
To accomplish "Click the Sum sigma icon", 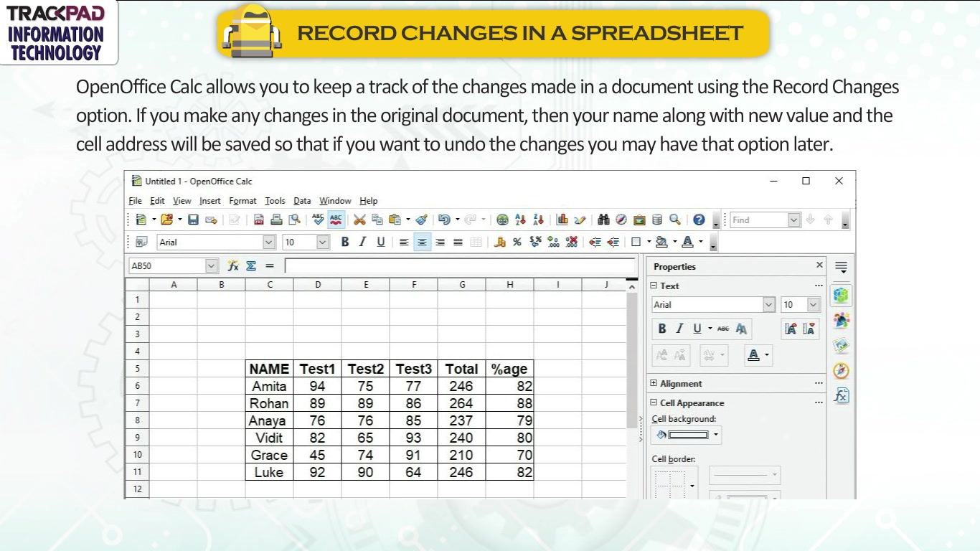I will pos(251,265).
